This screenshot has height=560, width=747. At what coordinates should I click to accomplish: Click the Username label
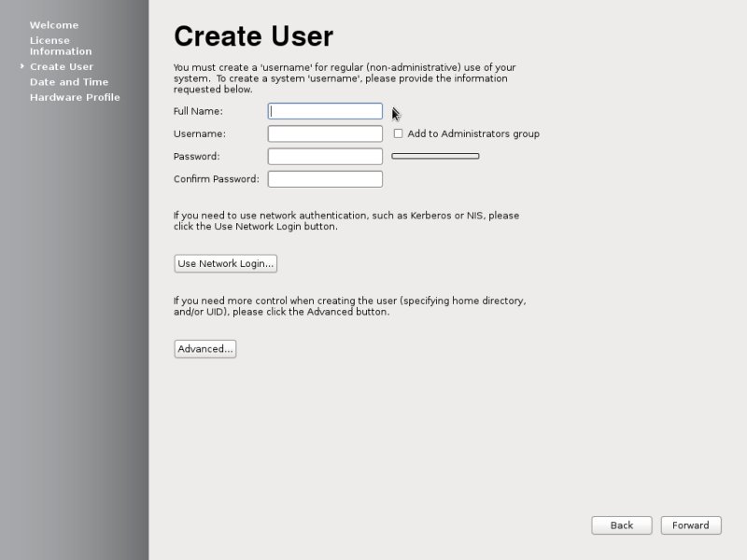[x=200, y=133]
